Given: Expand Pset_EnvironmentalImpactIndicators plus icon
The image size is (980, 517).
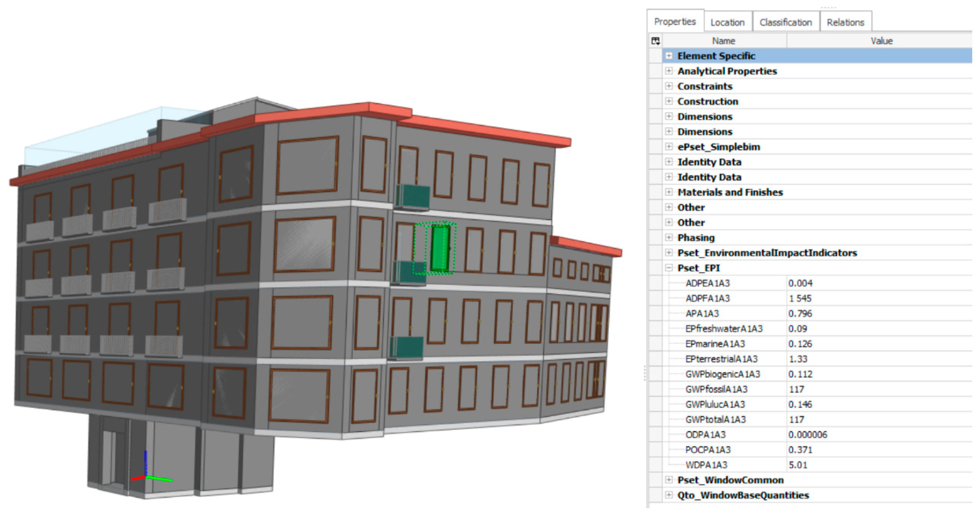Looking at the screenshot, I should tap(668, 253).
